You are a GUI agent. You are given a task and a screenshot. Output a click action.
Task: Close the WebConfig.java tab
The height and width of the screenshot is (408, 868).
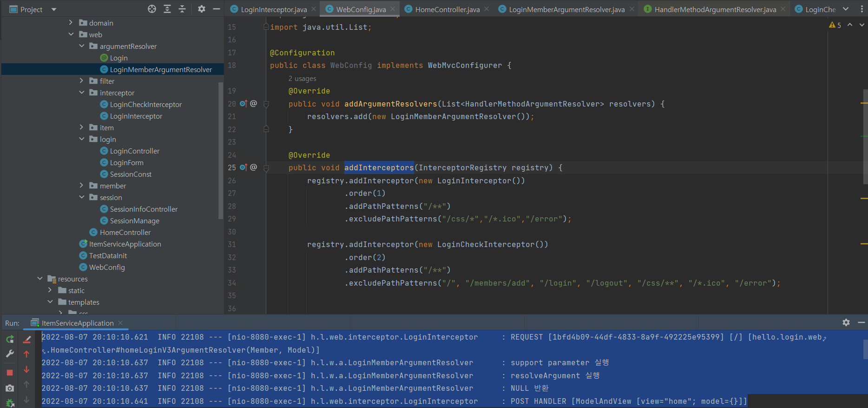pos(393,9)
